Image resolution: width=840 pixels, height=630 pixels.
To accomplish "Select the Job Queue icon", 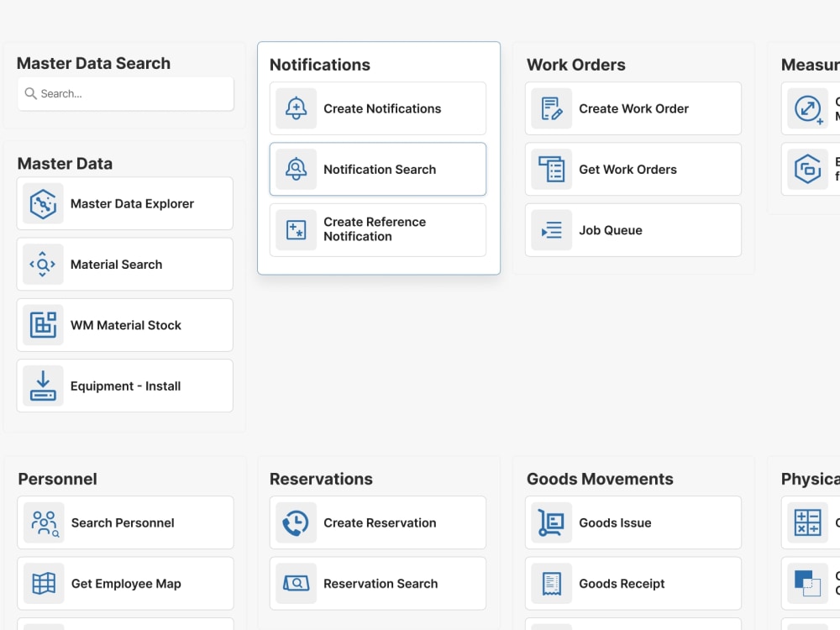I will click(551, 229).
